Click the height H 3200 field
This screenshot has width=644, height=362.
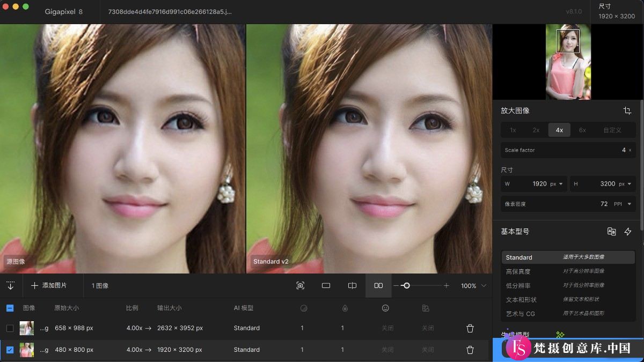(x=603, y=184)
